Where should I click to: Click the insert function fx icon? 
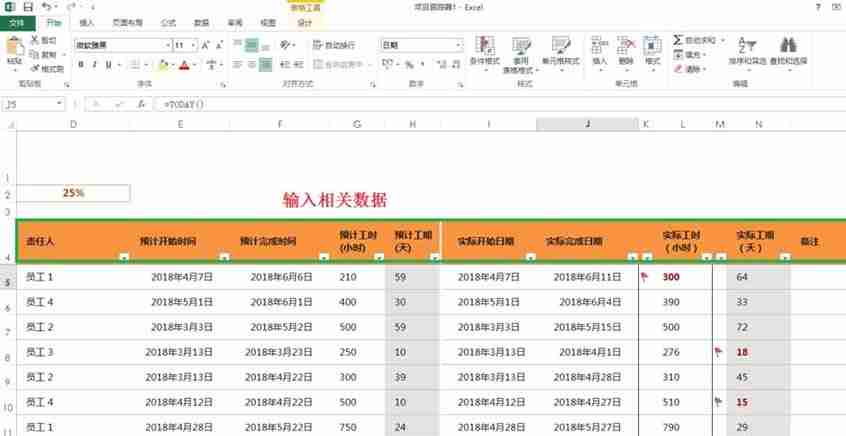[x=141, y=104]
